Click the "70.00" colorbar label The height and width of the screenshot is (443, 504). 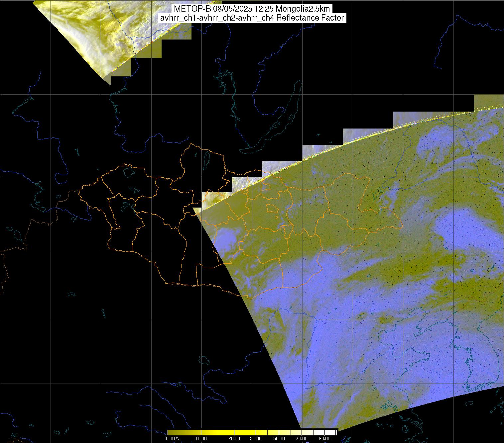tap(302, 438)
